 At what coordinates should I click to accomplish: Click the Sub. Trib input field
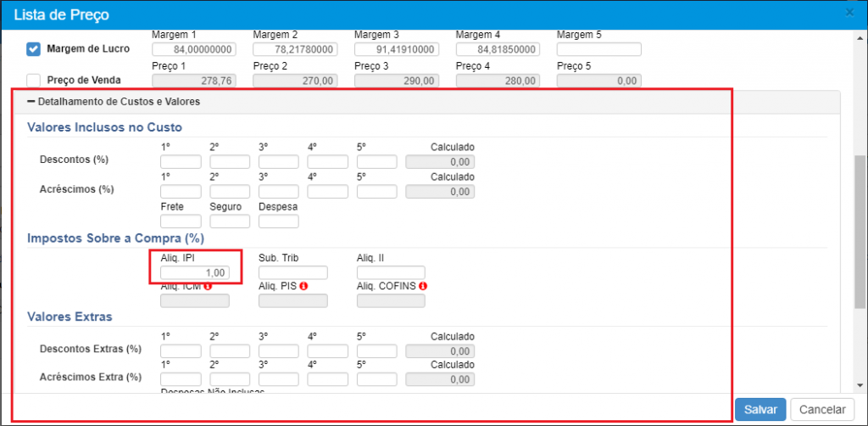292,272
